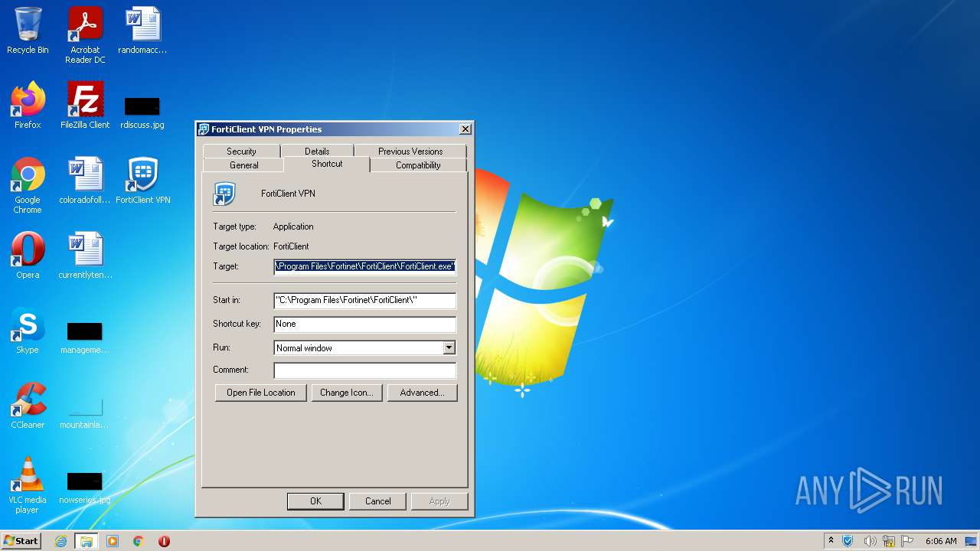Open the volume tray icon
980x551 pixels.
pos(870,541)
